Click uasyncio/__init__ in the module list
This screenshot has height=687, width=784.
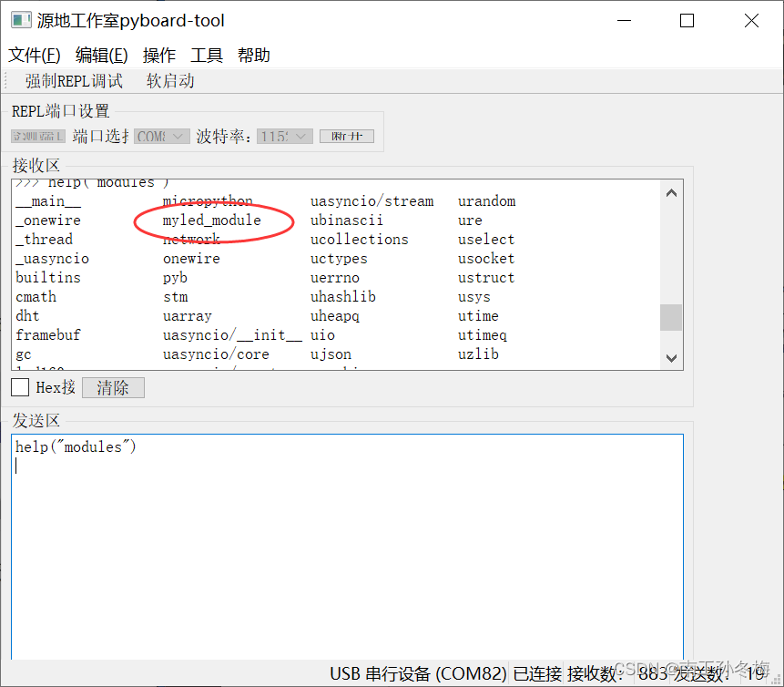[x=232, y=334]
